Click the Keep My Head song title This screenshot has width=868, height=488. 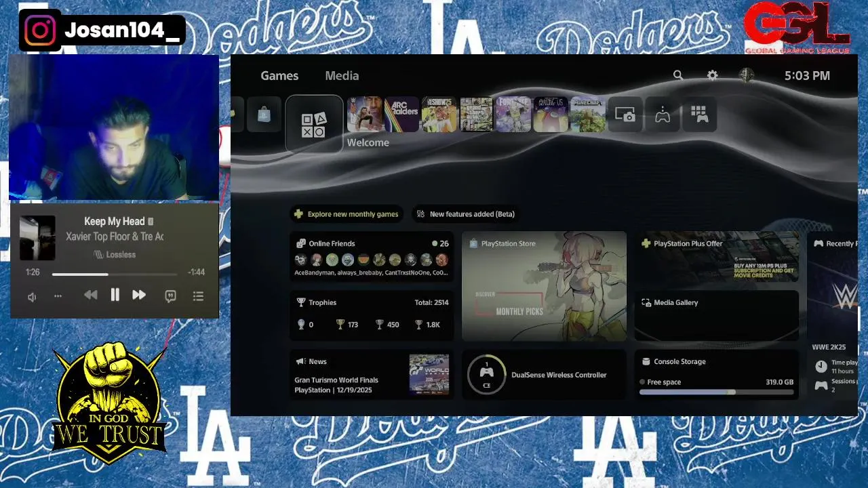[x=115, y=221]
